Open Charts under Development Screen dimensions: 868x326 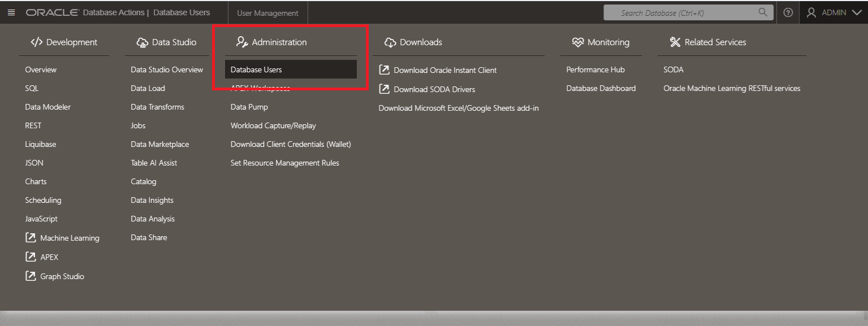coord(36,181)
